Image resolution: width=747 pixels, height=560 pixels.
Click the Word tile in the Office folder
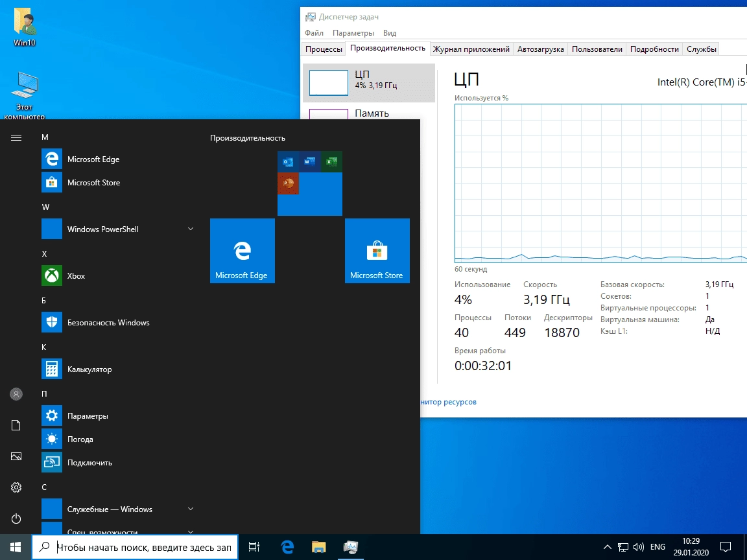[310, 162]
